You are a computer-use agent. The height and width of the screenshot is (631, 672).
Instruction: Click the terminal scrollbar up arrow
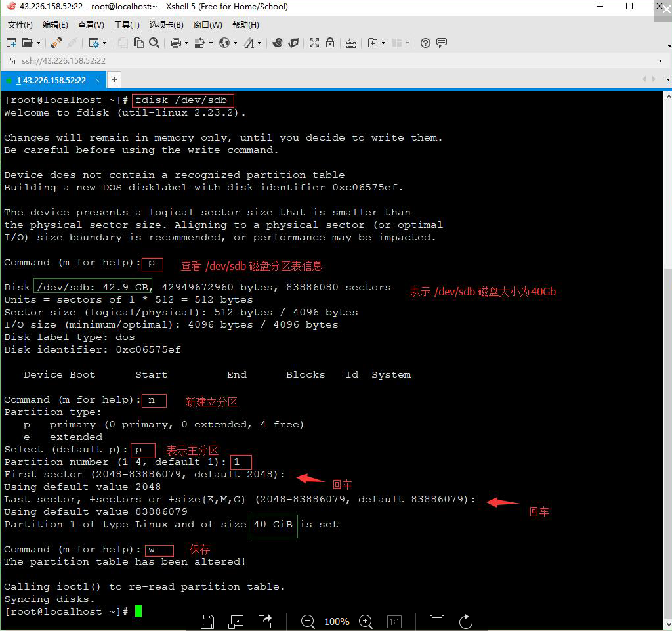(x=669, y=97)
